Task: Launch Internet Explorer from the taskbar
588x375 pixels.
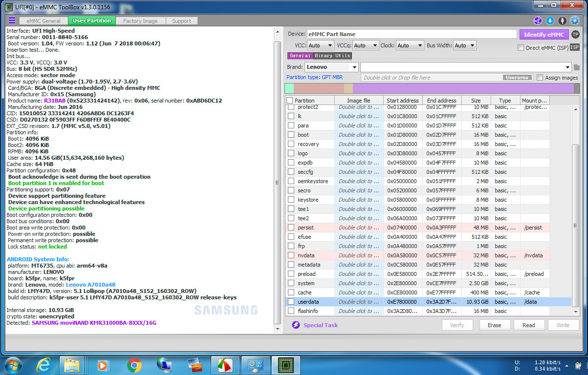Action: coord(44,365)
